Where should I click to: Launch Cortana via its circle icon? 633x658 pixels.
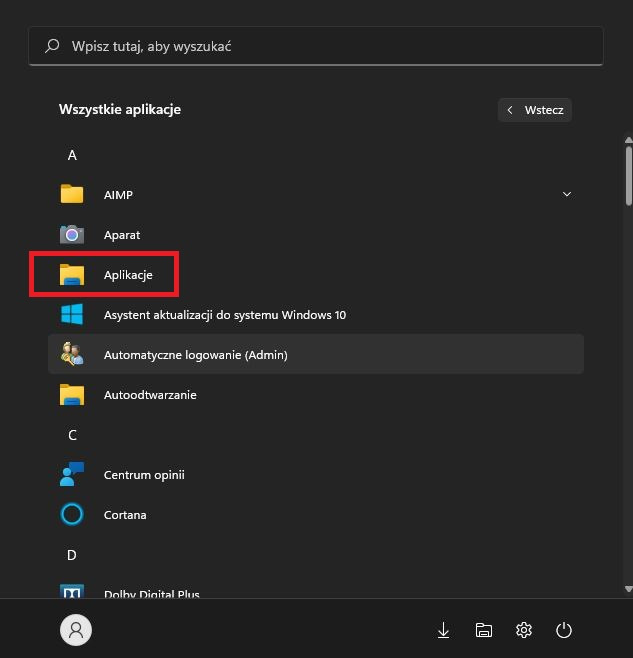tap(72, 514)
